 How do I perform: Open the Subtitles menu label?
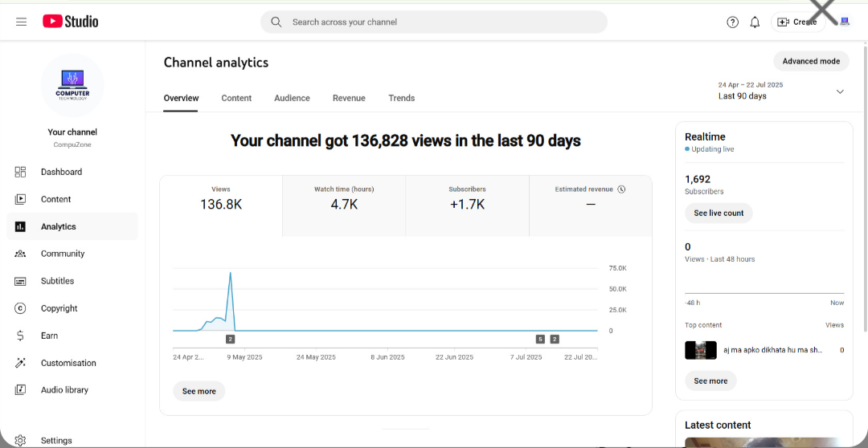click(x=58, y=281)
